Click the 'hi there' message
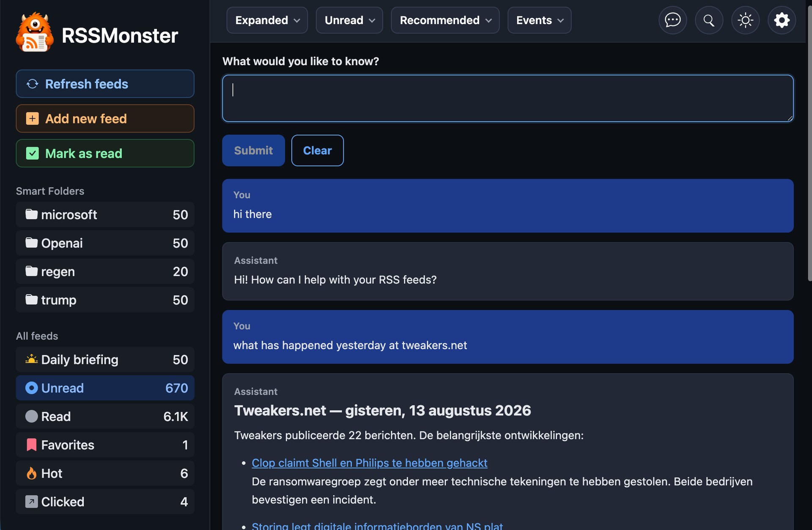 (x=252, y=214)
